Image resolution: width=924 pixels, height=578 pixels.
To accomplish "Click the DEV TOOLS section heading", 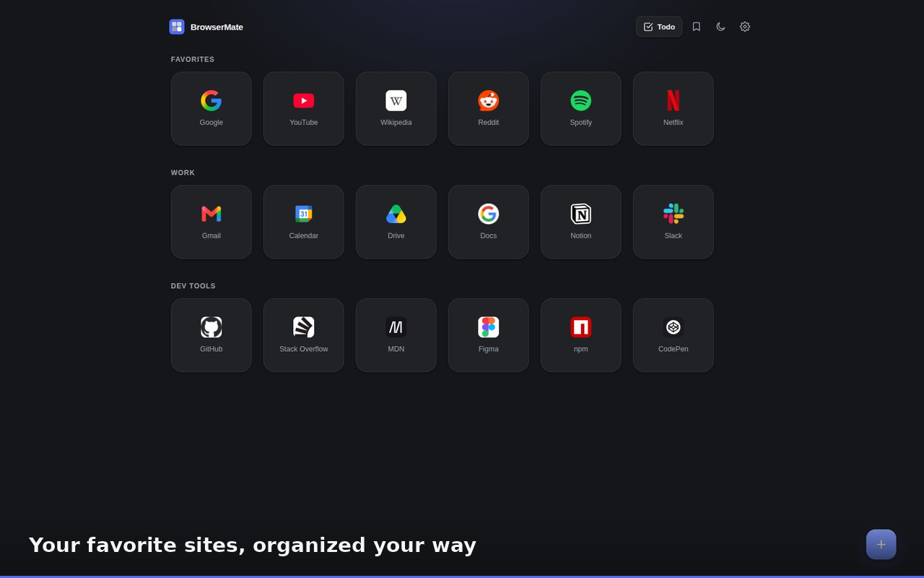I will pyautogui.click(x=193, y=286).
